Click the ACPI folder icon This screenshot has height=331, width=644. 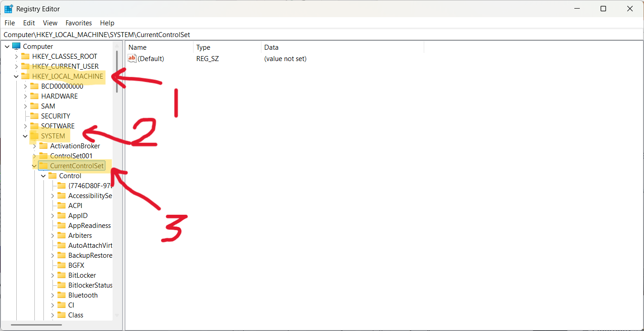[x=62, y=205]
